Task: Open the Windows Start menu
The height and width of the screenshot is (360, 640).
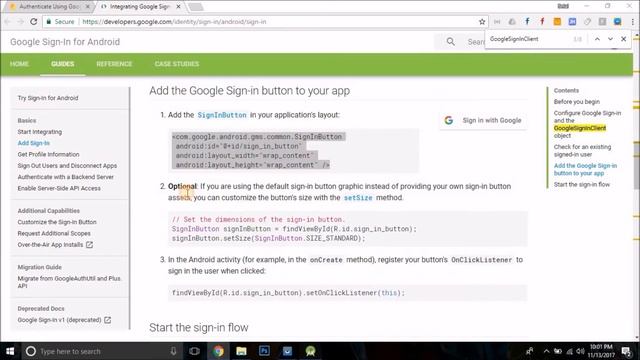Action: click(x=10, y=351)
